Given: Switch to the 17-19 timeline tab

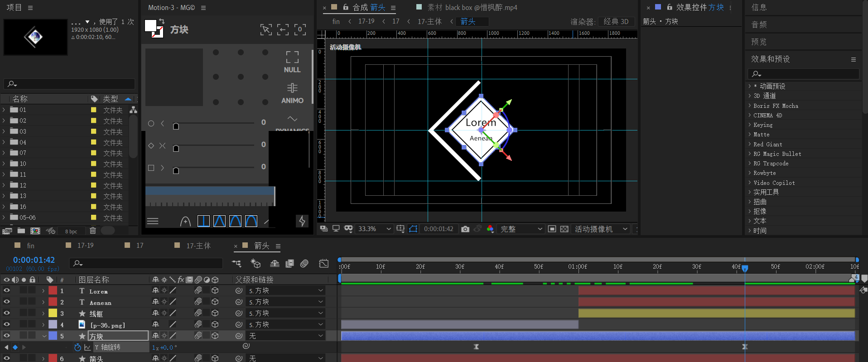Looking at the screenshot, I should pos(85,246).
